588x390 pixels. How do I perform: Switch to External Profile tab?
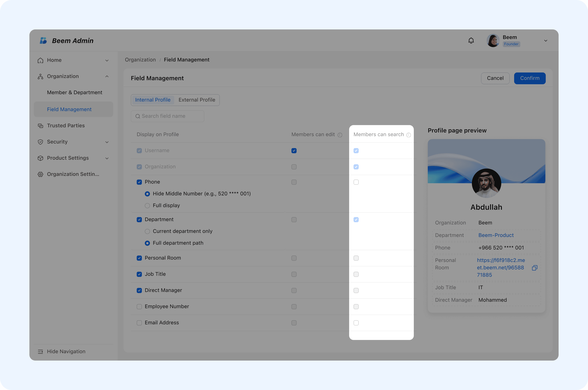click(197, 100)
